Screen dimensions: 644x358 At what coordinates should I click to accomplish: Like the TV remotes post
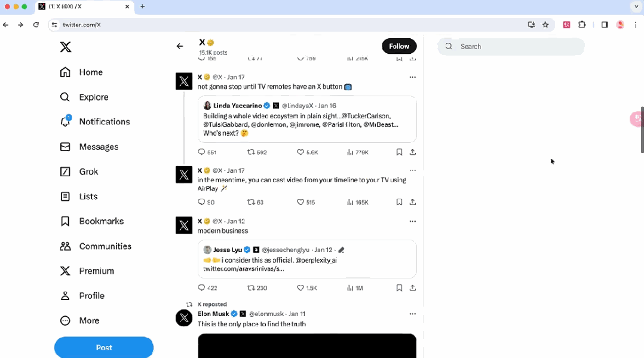308,152
